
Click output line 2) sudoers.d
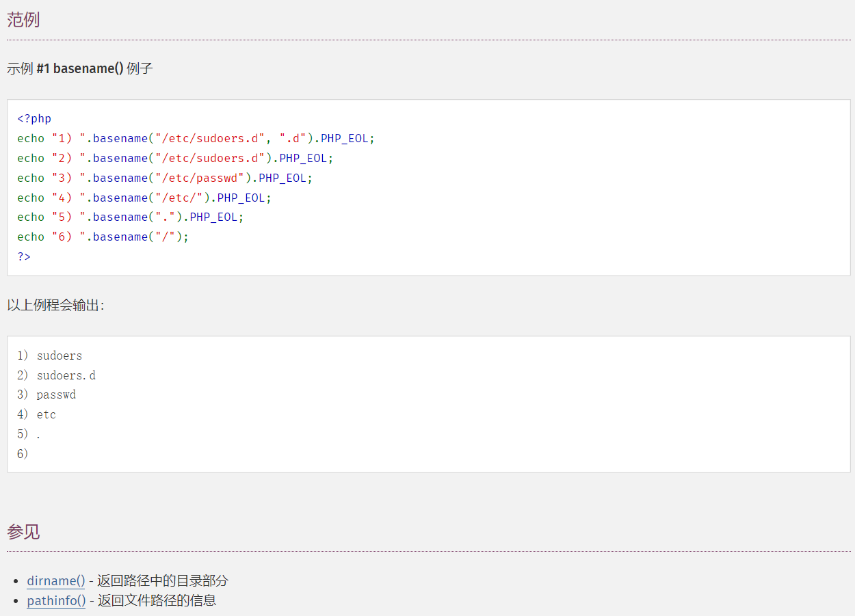pyautogui.click(x=57, y=375)
